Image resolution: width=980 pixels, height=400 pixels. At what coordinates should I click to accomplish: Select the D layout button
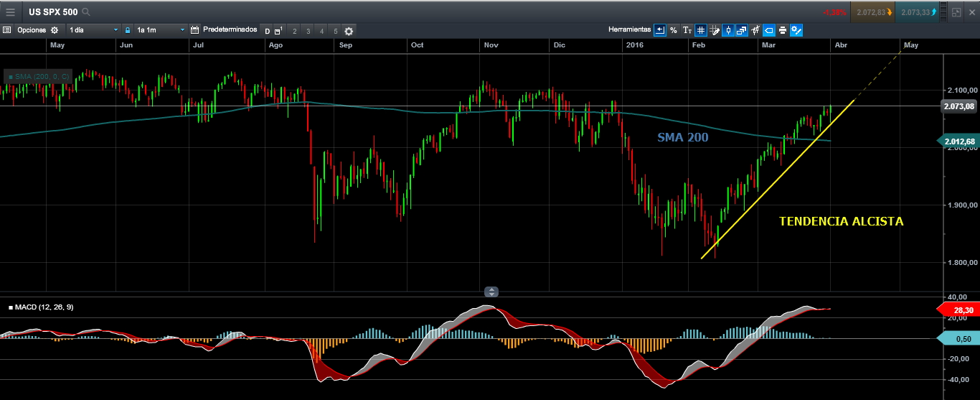(267, 31)
